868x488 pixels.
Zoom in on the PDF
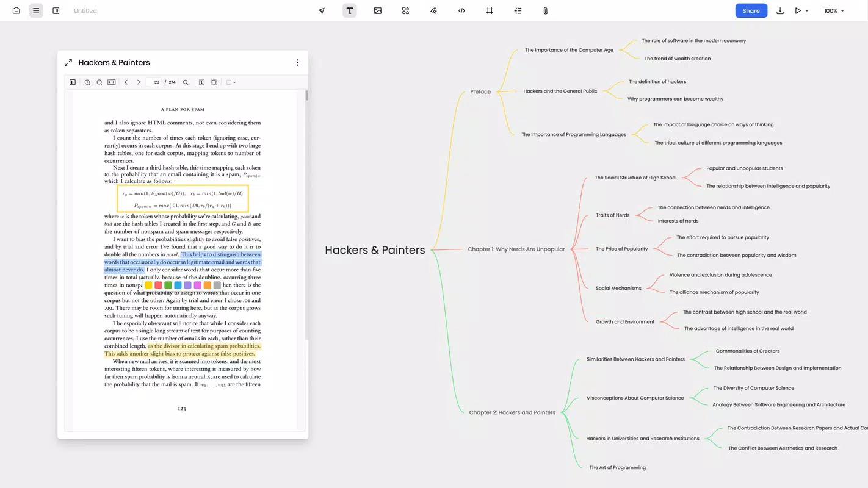click(87, 82)
